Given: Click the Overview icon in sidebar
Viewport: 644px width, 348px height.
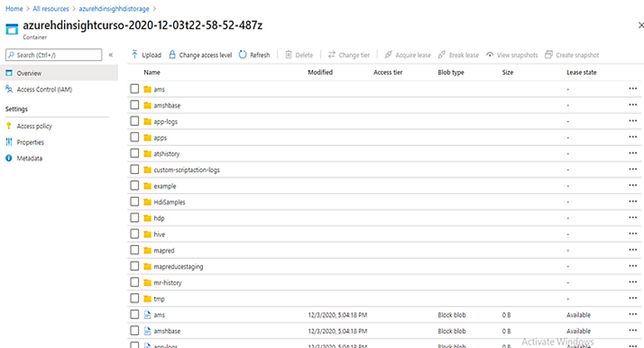Looking at the screenshot, I should 8,72.
